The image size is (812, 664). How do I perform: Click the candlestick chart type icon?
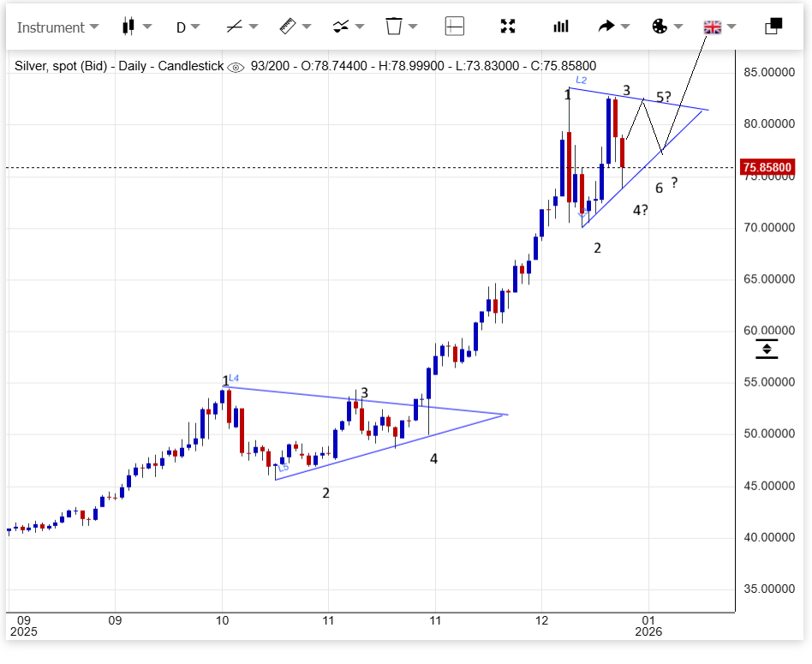pos(128,27)
